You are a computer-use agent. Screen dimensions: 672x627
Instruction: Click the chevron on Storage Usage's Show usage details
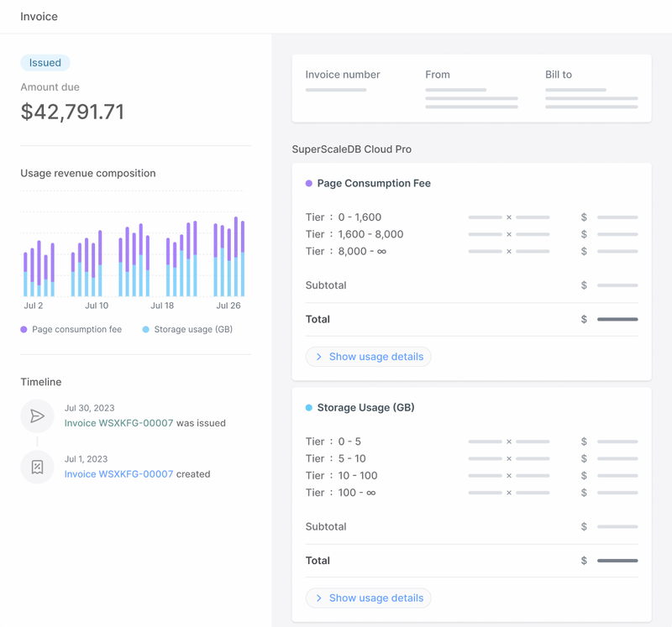click(x=318, y=598)
